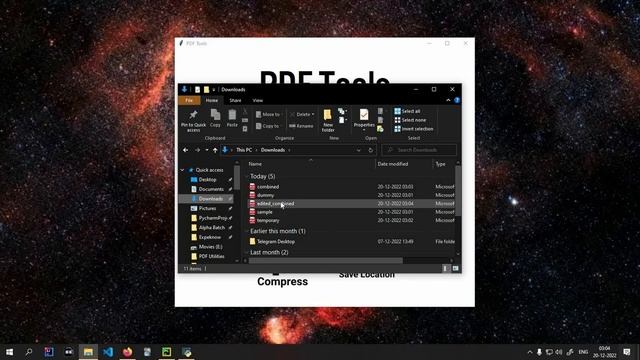Viewport: 640px width, 360px height.
Task: Click This PC in address bar
Action: click(244, 150)
